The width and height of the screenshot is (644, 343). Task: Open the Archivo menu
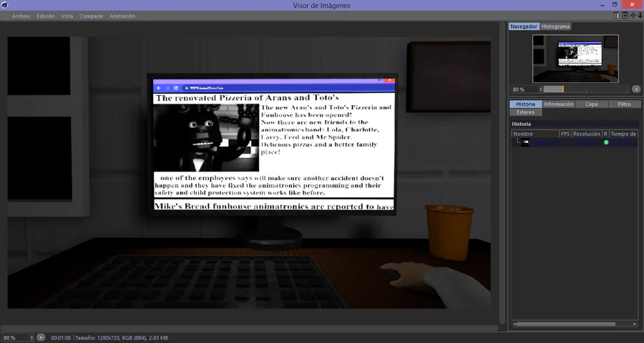(x=21, y=16)
